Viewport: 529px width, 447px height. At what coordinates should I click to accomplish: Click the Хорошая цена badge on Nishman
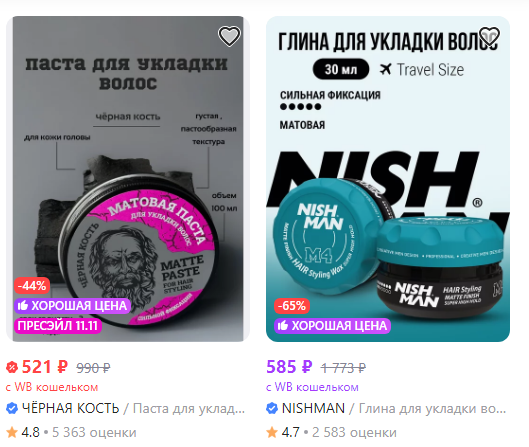coord(332,326)
